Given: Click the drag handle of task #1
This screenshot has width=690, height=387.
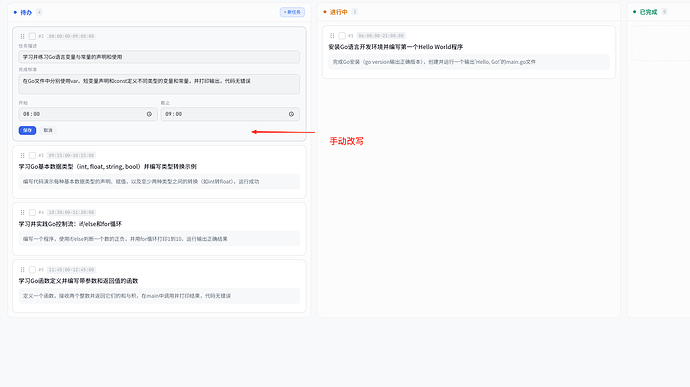Looking at the screenshot, I should 332,36.
